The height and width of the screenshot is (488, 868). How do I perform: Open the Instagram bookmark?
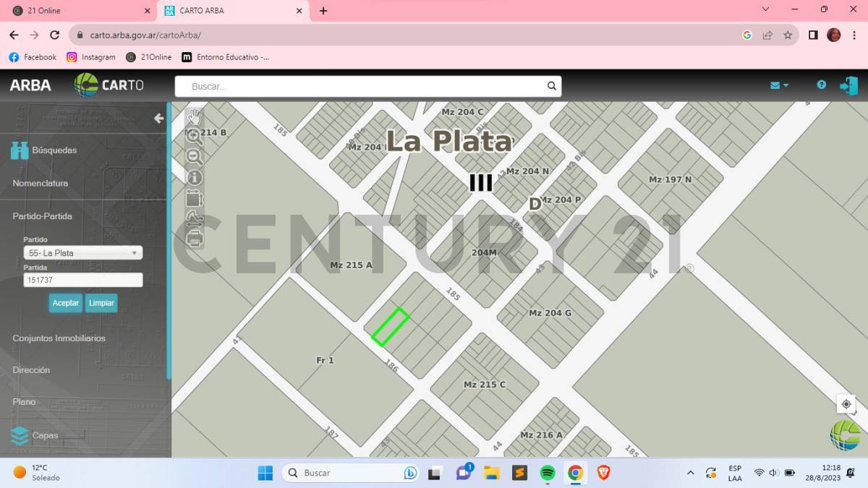pos(91,57)
